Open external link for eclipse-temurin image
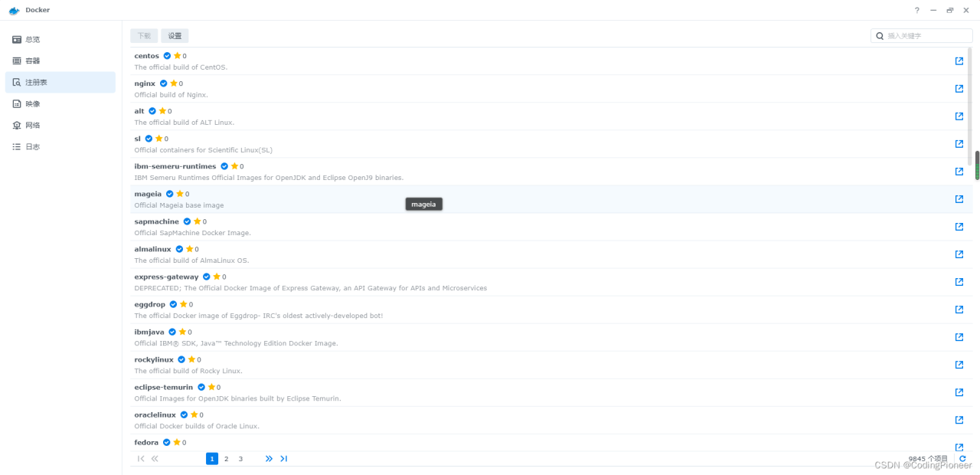Viewport: 980px width, 475px height. click(x=959, y=392)
